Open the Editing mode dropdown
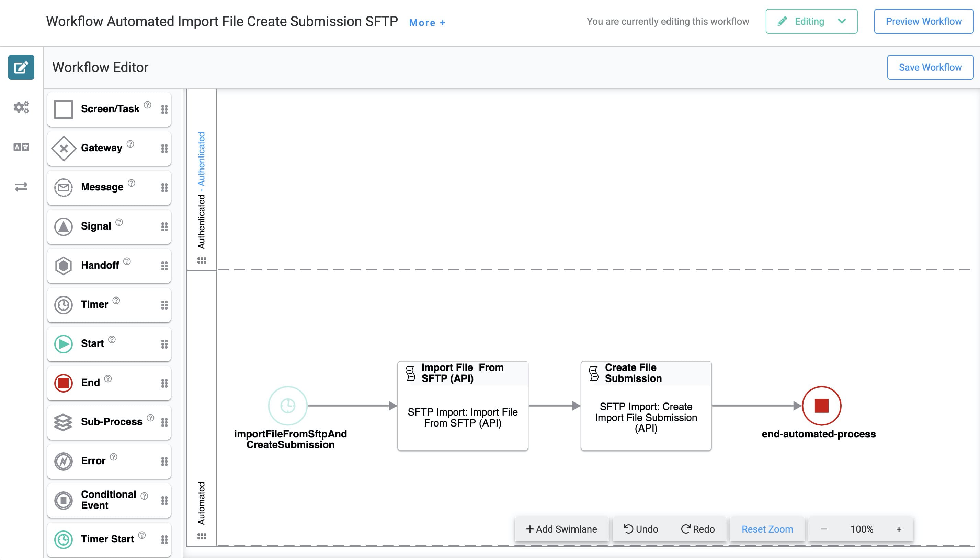This screenshot has width=980, height=560. click(811, 21)
